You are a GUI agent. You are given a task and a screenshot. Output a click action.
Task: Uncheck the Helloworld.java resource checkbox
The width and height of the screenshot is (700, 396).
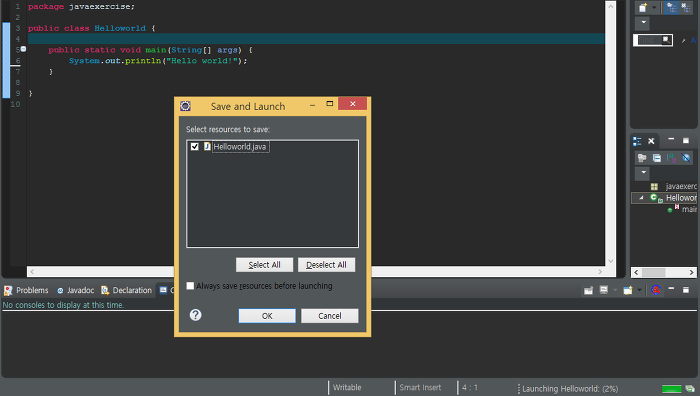pos(195,146)
